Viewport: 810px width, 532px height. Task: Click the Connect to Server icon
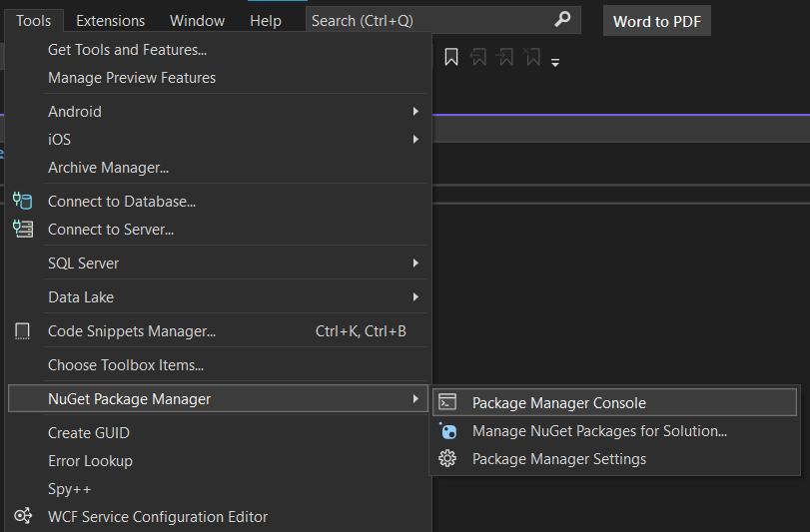23,229
